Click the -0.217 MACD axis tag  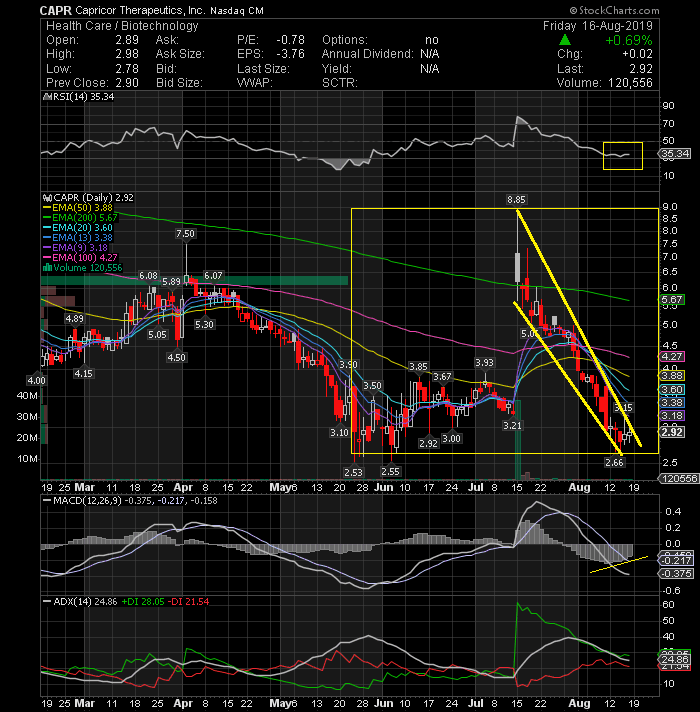pyautogui.click(x=676, y=561)
